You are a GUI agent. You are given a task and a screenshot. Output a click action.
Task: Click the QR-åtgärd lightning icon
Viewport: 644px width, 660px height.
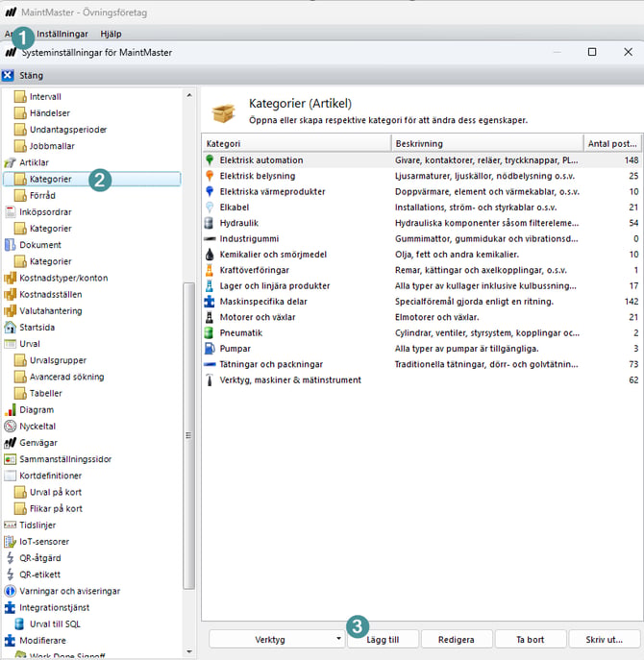[11, 558]
